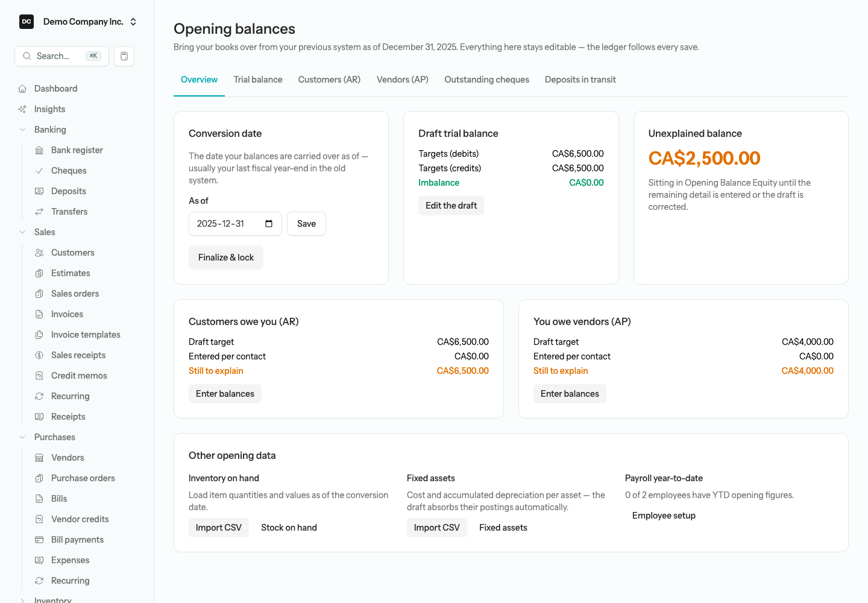This screenshot has width=868, height=603.
Task: Open the Employee setup link
Action: (664, 516)
